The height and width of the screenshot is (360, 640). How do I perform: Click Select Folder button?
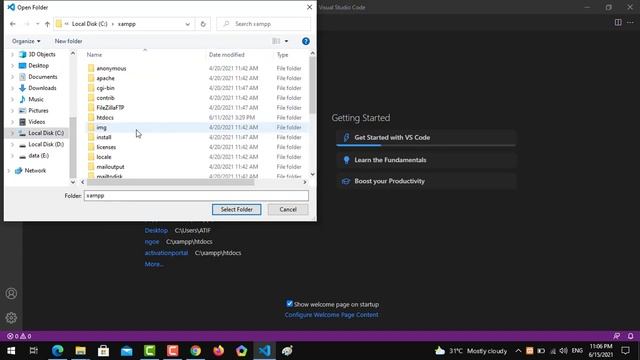point(236,209)
